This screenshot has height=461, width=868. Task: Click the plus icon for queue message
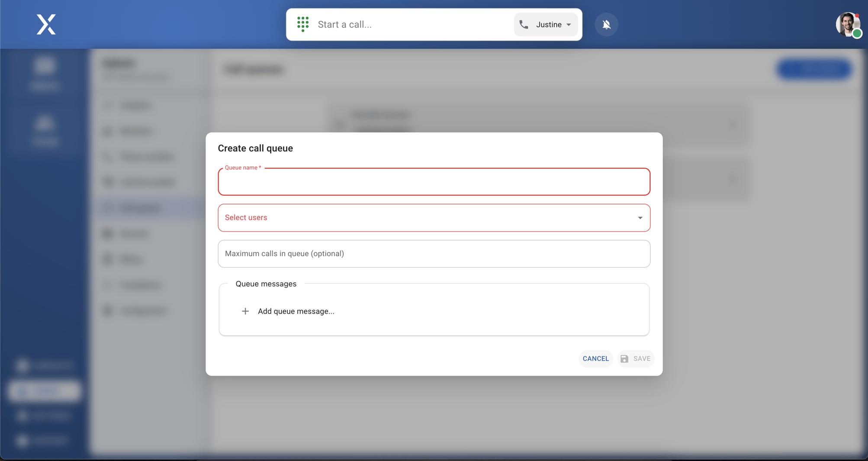pos(245,311)
